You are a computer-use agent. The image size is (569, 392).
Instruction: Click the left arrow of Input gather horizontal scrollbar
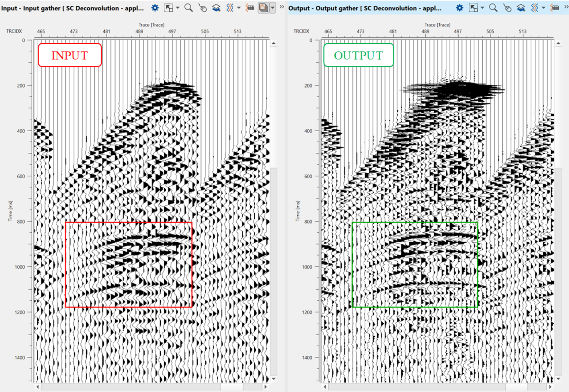pos(38,387)
